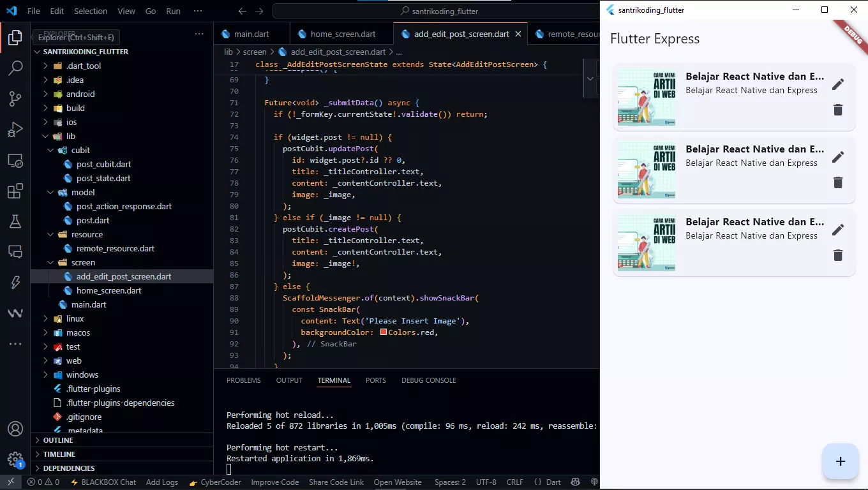This screenshot has width=868, height=490.
Task: Open post_cubit.dart in file tree
Action: (103, 164)
